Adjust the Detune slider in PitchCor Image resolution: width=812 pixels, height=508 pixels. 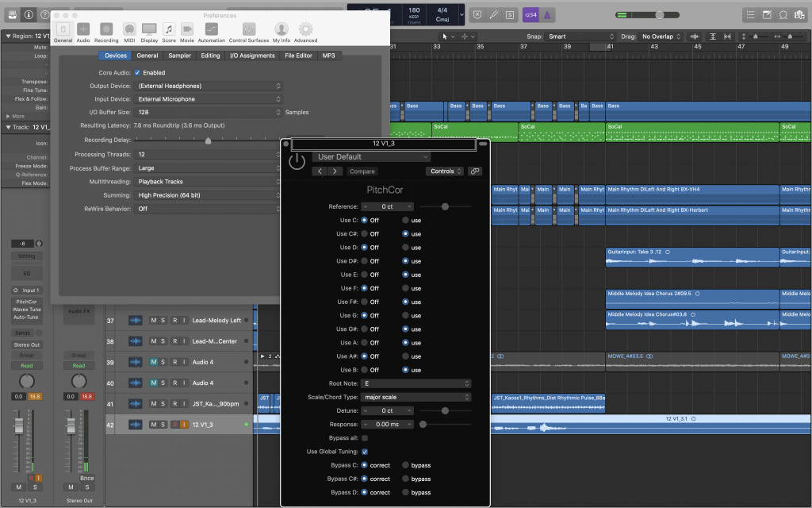click(445, 410)
